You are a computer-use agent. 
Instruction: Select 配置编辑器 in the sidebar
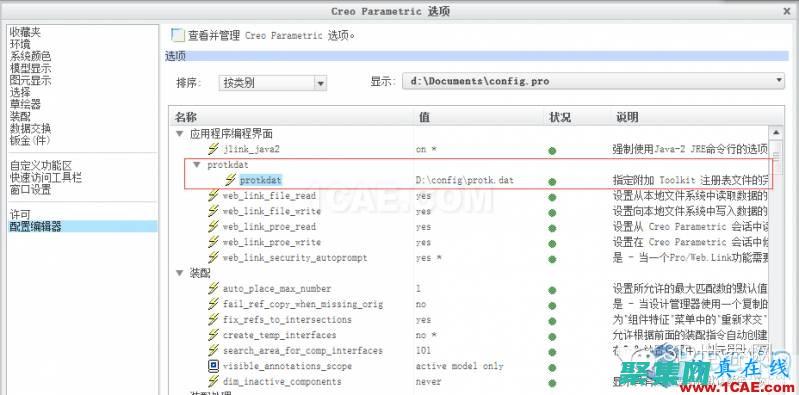[84, 226]
